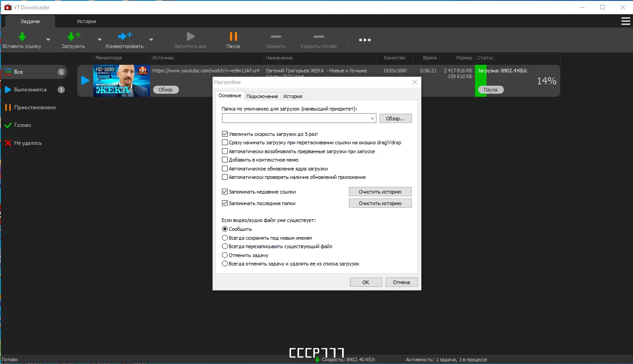
Task: Click the Миниатюра column header
Action: (x=108, y=58)
